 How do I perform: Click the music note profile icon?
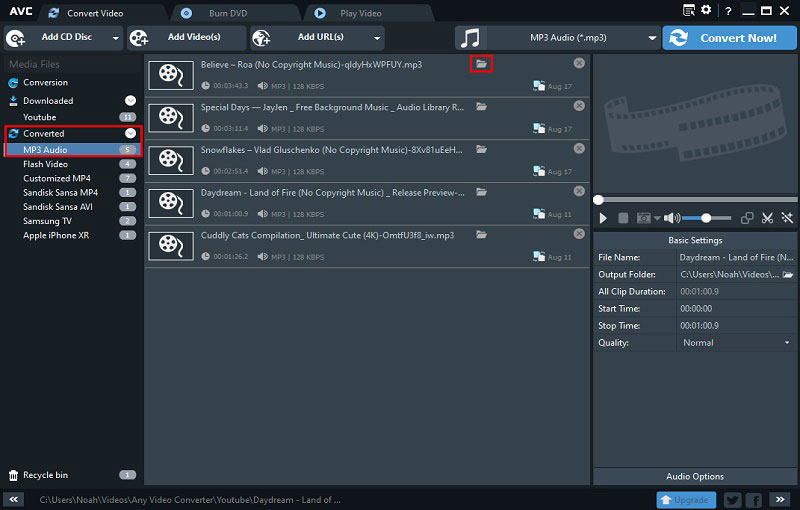pyautogui.click(x=470, y=38)
